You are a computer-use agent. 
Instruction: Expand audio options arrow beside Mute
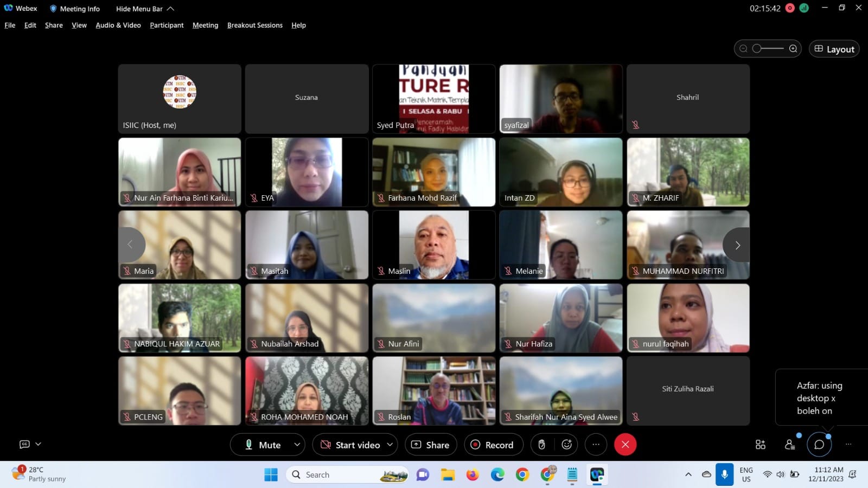pos(297,445)
